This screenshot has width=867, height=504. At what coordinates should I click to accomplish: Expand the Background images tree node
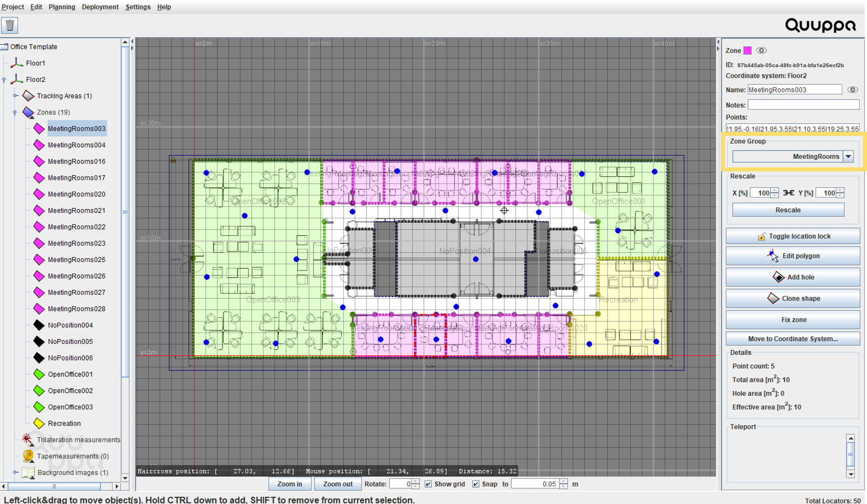coord(16,472)
